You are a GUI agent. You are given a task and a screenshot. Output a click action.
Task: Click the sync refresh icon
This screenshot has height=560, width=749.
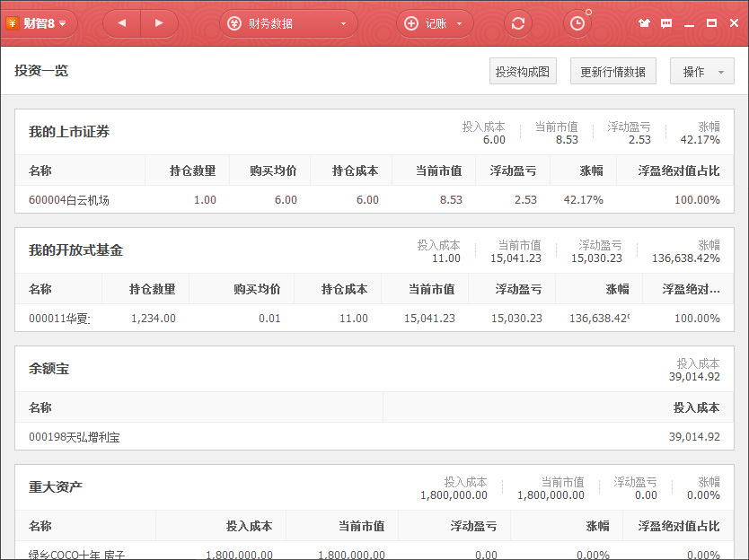click(518, 23)
